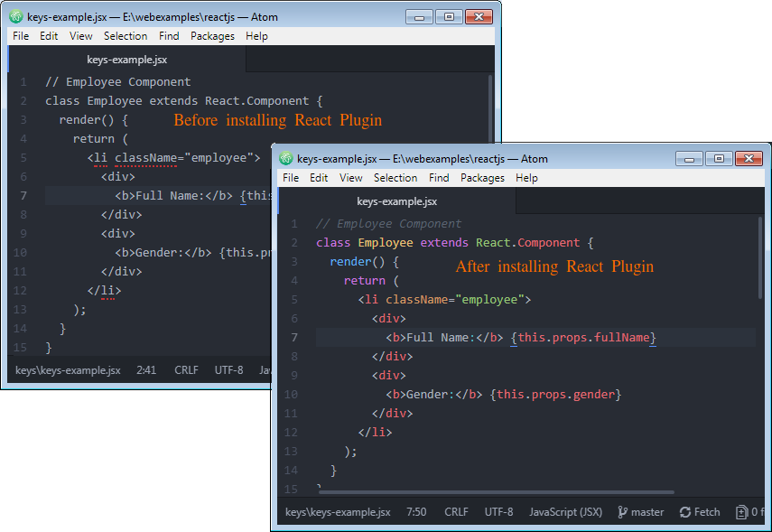Click '// Employee Component' comment in front editor
Viewport: 772px width, 532px height.
[x=388, y=224]
